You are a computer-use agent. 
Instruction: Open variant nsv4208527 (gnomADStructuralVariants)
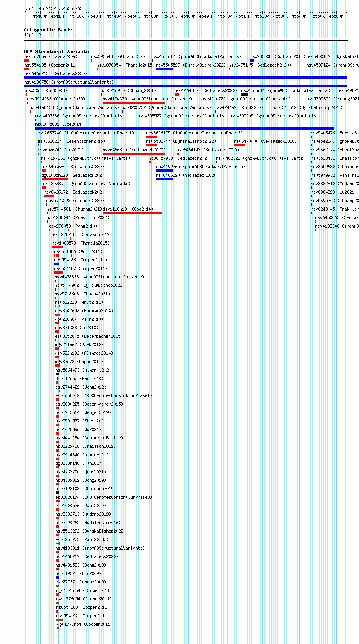182,116
